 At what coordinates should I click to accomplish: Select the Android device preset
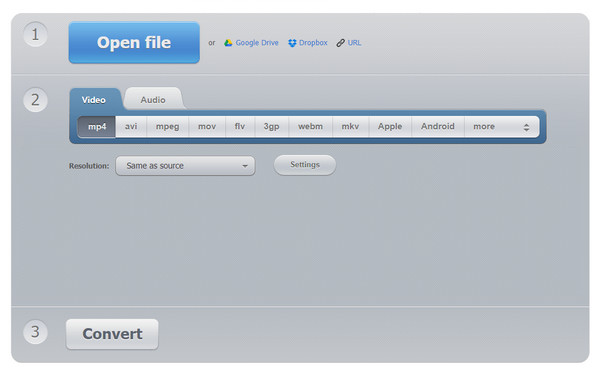click(x=438, y=127)
